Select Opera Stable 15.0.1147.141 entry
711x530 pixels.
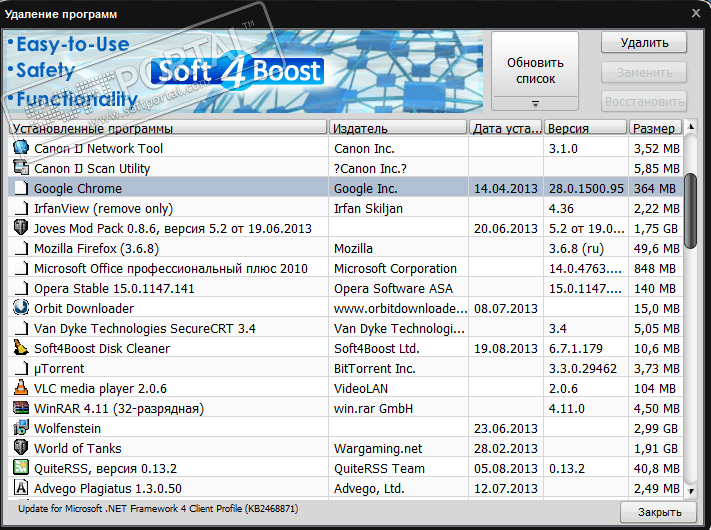click(114, 288)
